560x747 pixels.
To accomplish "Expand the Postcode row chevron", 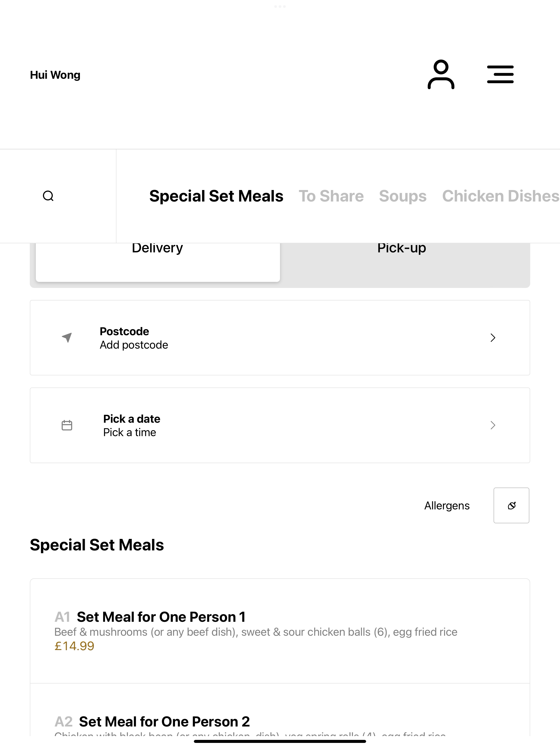I will (x=493, y=338).
